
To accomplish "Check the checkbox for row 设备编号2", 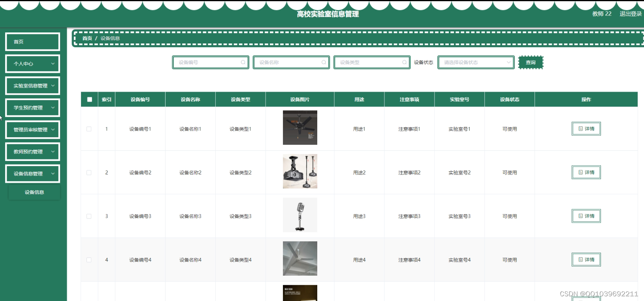I will (x=89, y=173).
